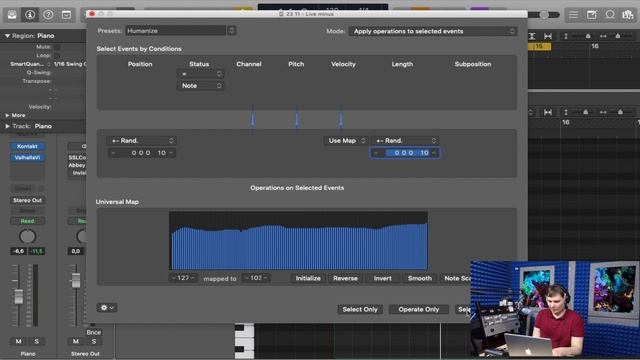Click the piano roll keyboard keys
The width and height of the screenshot is (640, 360).
244,341
